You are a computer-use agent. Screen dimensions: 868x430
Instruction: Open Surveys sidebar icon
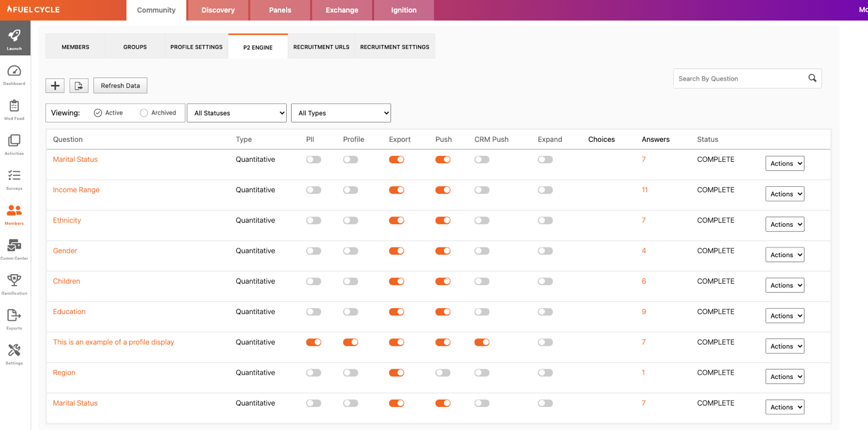(x=15, y=180)
